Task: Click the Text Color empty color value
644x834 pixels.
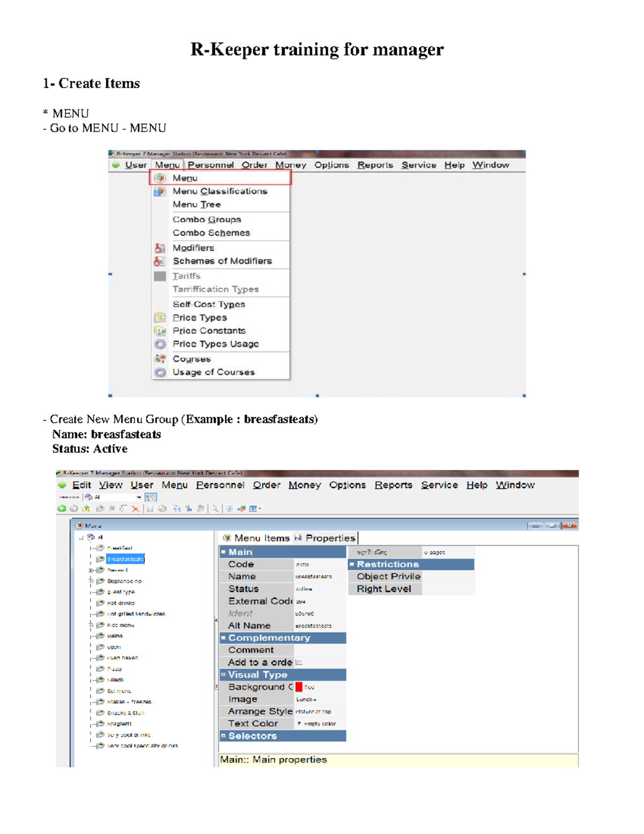Action: click(x=320, y=724)
